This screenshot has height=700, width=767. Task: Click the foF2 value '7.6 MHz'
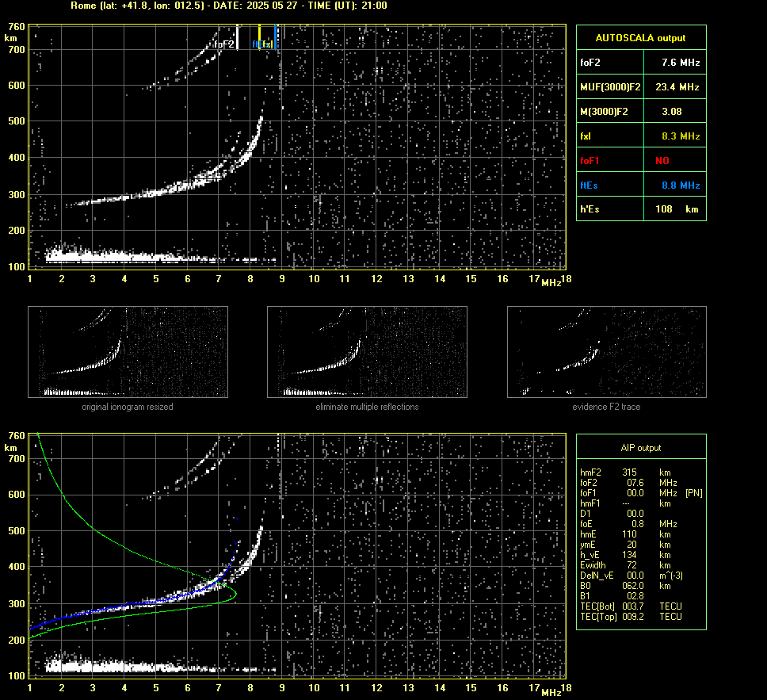(681, 63)
